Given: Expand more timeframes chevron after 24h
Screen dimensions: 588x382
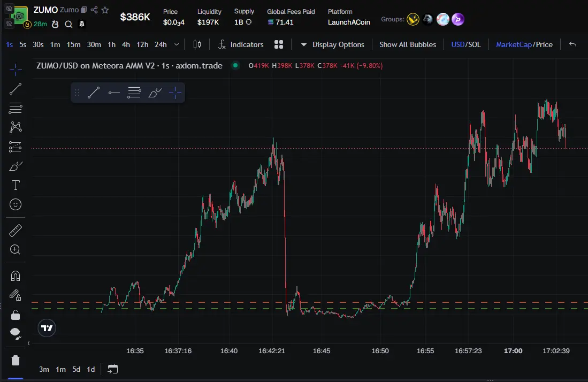Looking at the screenshot, I should pyautogui.click(x=177, y=44).
